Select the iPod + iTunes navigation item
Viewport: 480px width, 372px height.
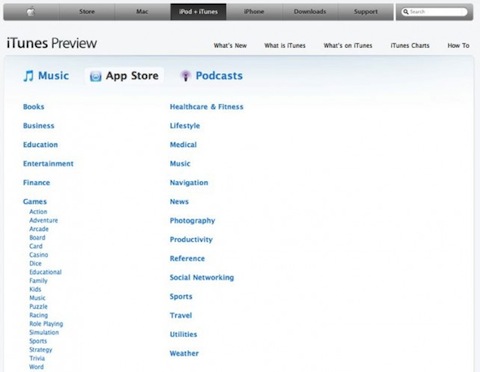click(198, 12)
